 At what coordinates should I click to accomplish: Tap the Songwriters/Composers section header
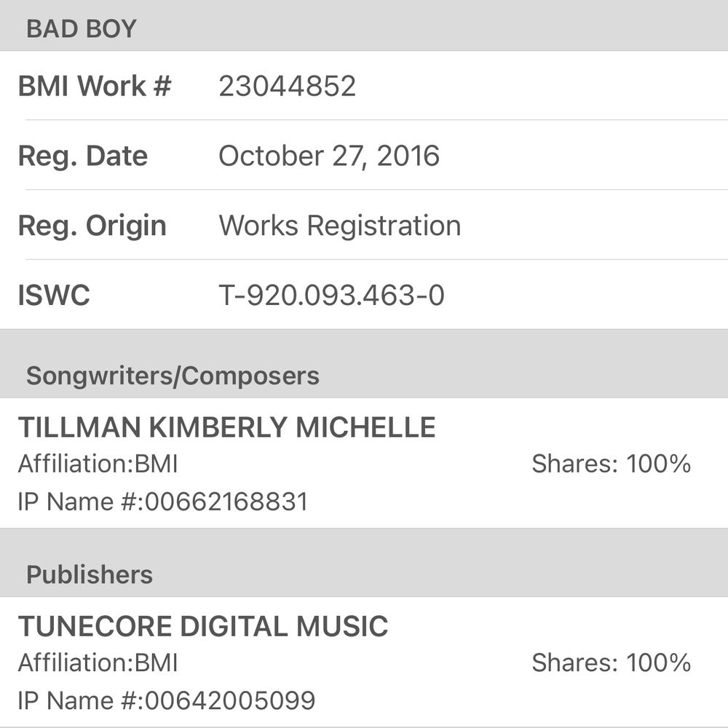coord(173,376)
